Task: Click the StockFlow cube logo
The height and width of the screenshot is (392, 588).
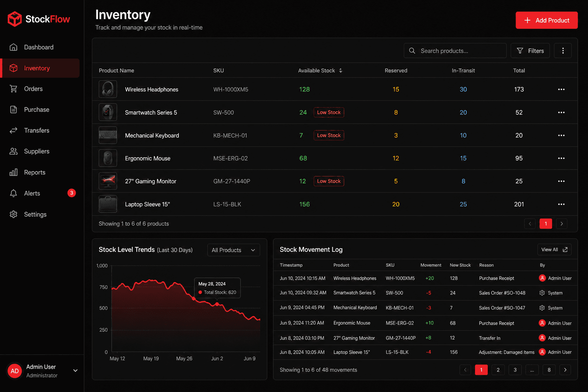Action: tap(15, 19)
